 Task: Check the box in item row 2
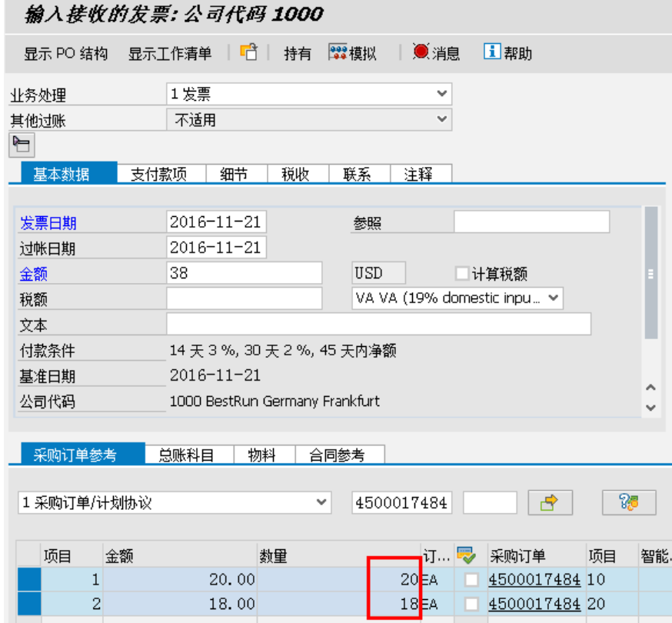[x=471, y=604]
